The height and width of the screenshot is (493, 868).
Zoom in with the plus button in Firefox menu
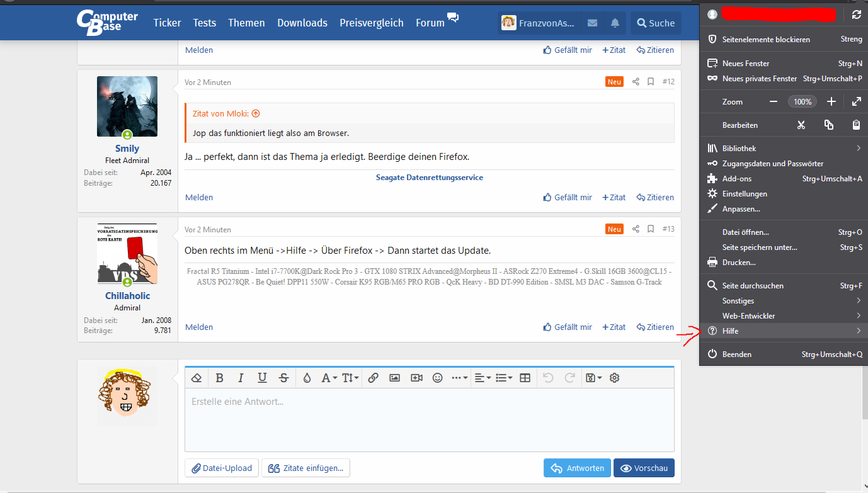[831, 101]
